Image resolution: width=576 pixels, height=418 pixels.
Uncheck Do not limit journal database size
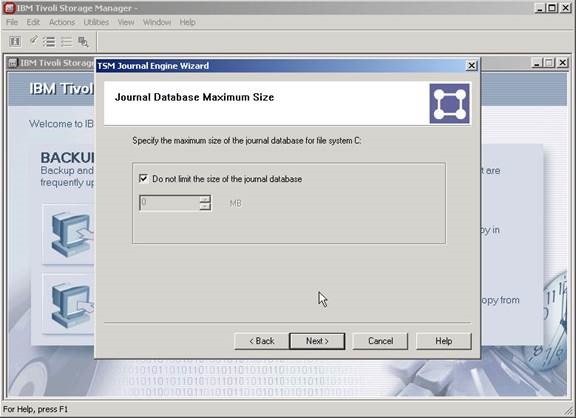pyautogui.click(x=143, y=179)
